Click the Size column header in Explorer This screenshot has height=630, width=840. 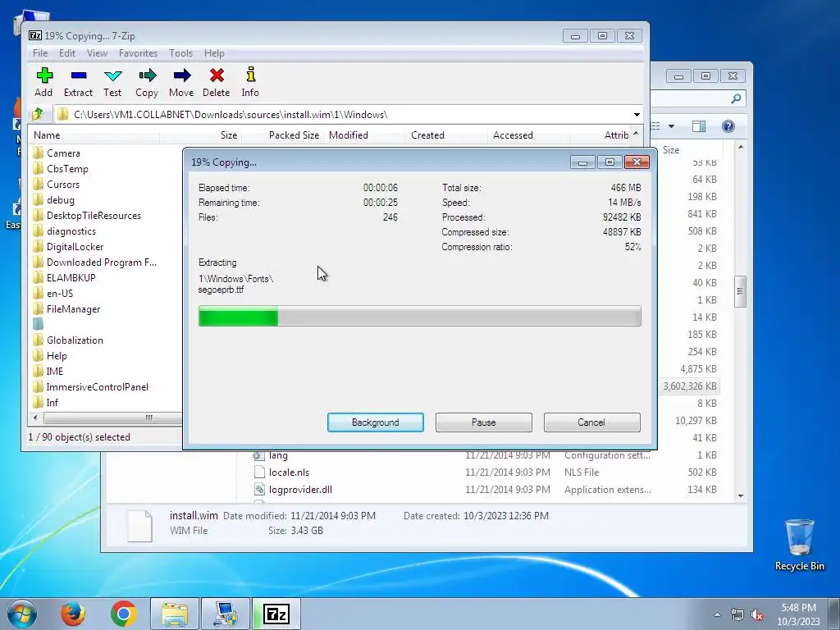click(671, 150)
